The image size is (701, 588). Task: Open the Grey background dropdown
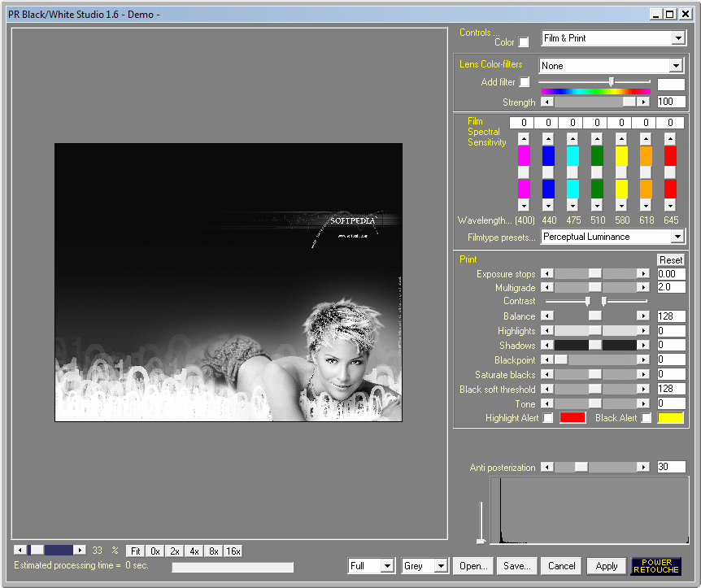(x=441, y=566)
